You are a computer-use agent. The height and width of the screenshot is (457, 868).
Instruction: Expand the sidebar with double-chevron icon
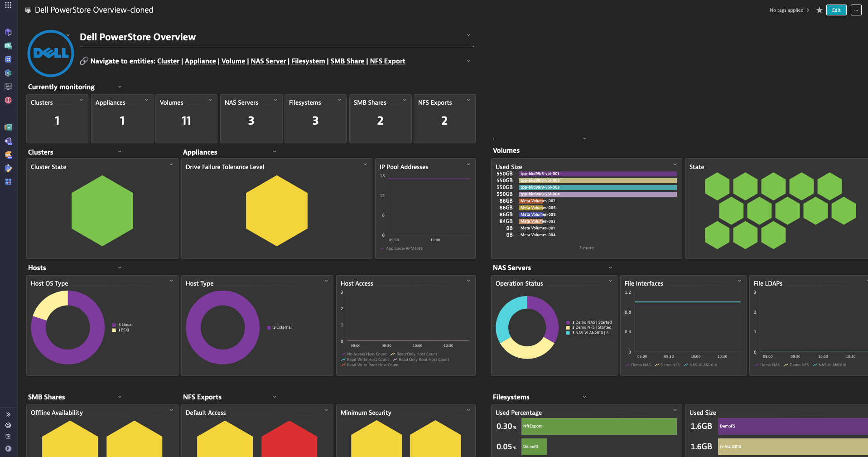tap(8, 414)
